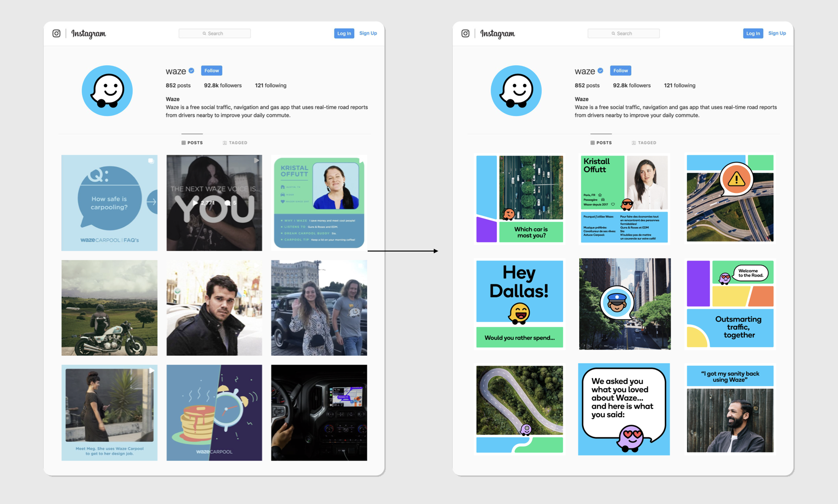Screen dimensions: 838x504
Task: View 121 following list in left window
Action: (x=271, y=86)
